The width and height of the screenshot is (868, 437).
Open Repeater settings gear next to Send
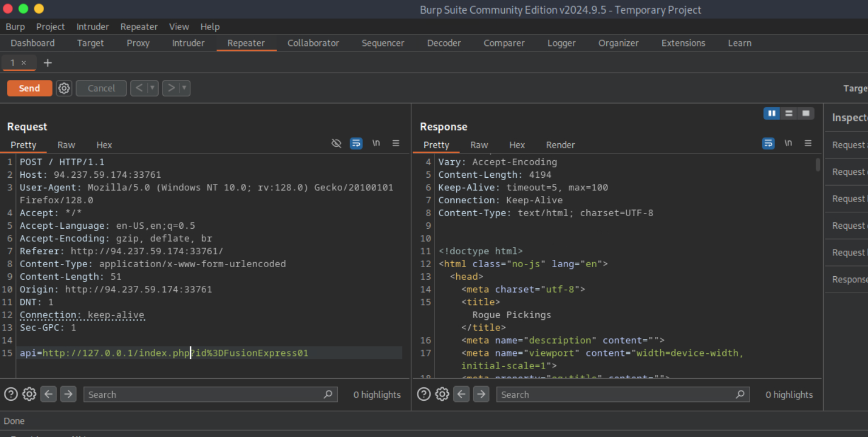pos(64,88)
